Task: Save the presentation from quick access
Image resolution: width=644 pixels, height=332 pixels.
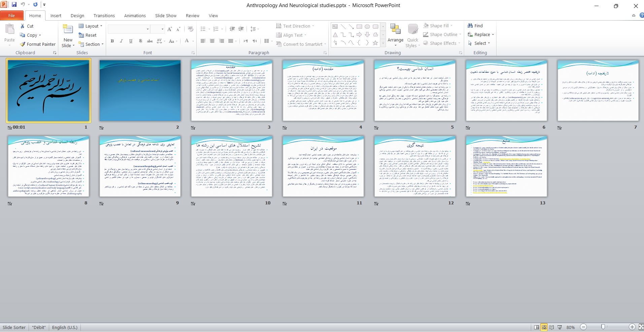Action: point(14,5)
